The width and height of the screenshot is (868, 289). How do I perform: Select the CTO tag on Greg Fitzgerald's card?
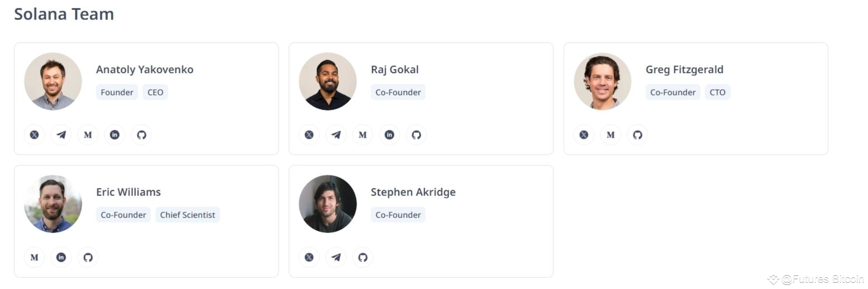tap(717, 92)
